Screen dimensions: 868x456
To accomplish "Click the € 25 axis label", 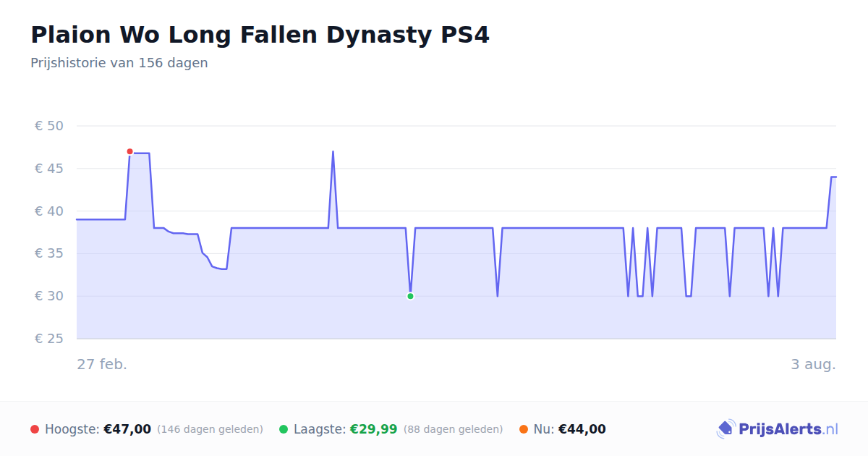I will click(x=49, y=339).
